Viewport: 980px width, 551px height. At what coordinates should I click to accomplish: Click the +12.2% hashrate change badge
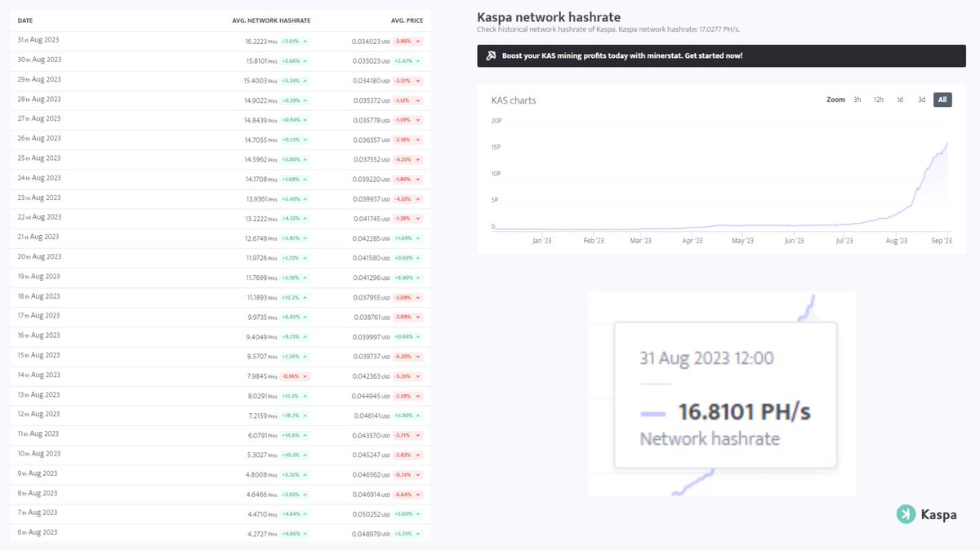pos(295,297)
